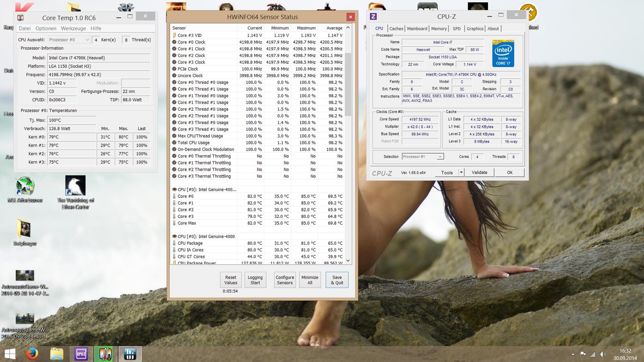Switch to the SPD tab in CPU-Z
Image resolution: width=644 pixels, height=362 pixels.
(456, 29)
